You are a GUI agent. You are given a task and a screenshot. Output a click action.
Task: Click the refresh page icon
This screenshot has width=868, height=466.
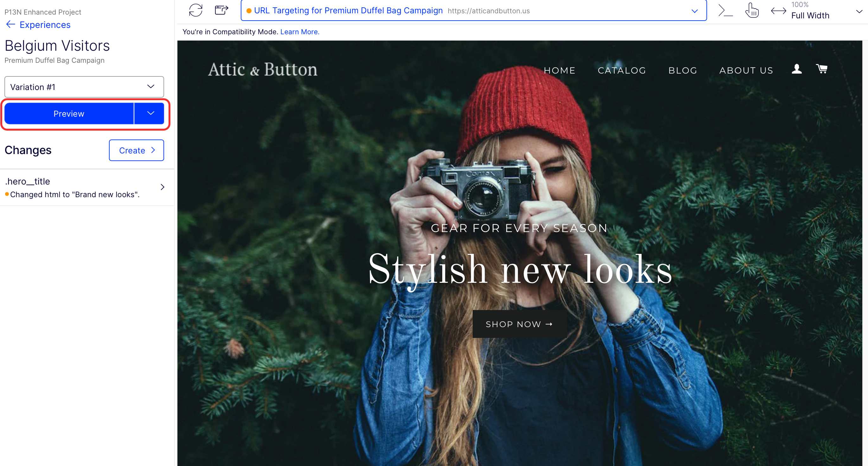pos(195,10)
